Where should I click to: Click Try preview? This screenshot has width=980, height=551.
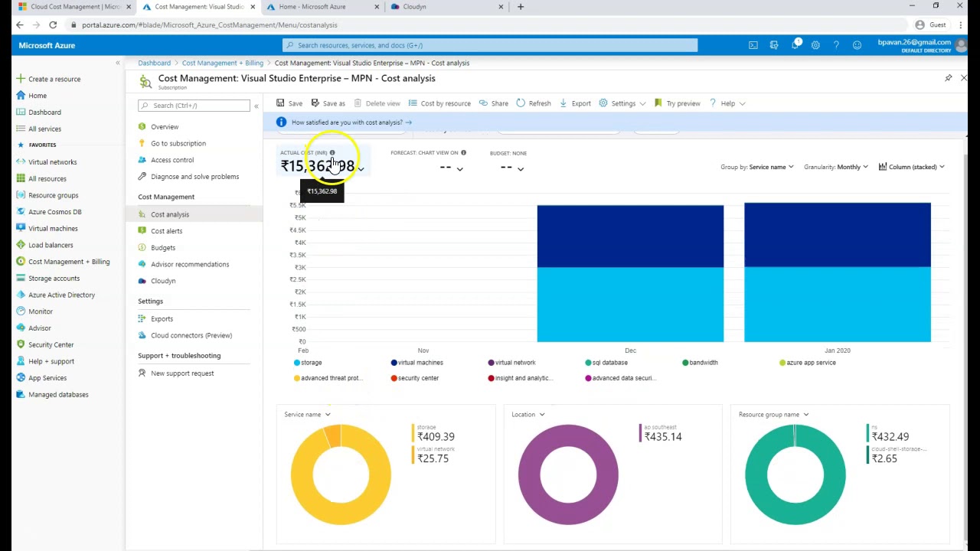677,103
